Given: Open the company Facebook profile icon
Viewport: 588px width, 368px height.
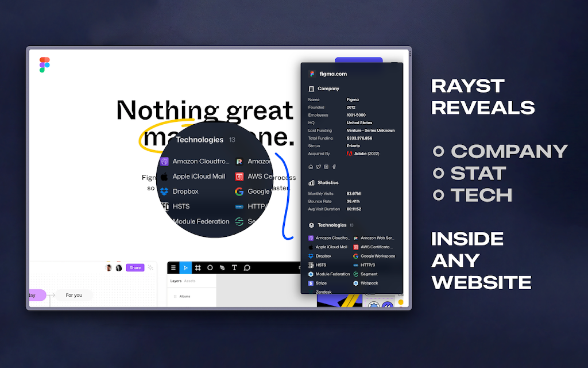Looking at the screenshot, I should click(x=334, y=167).
